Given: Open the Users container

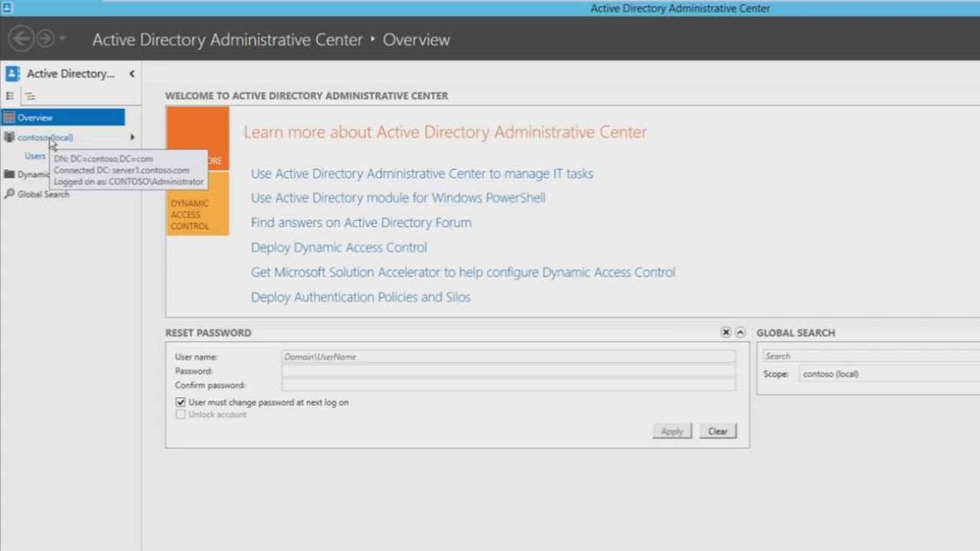Looking at the screenshot, I should 34,156.
